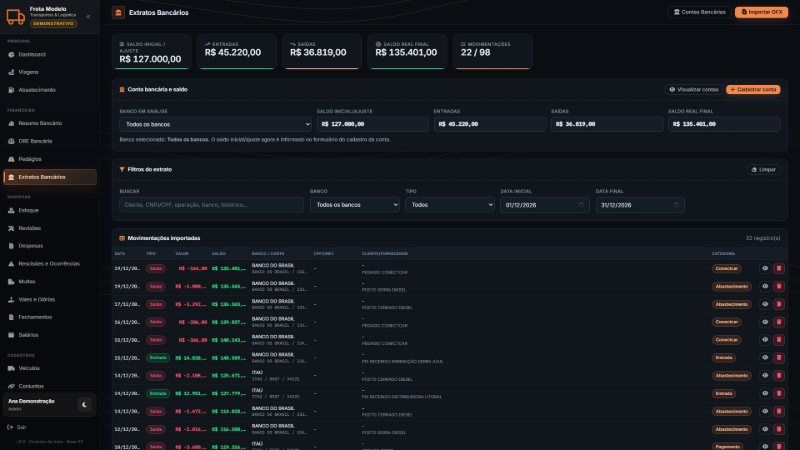This screenshot has width=800, height=450.
Task: Click the Saldo Real Final summary card
Action: (407, 52)
